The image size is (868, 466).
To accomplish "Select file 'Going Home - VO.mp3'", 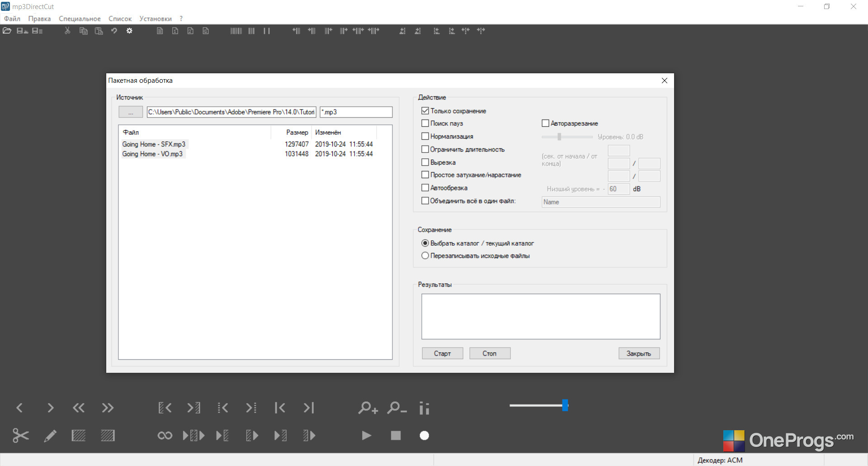I will click(152, 154).
